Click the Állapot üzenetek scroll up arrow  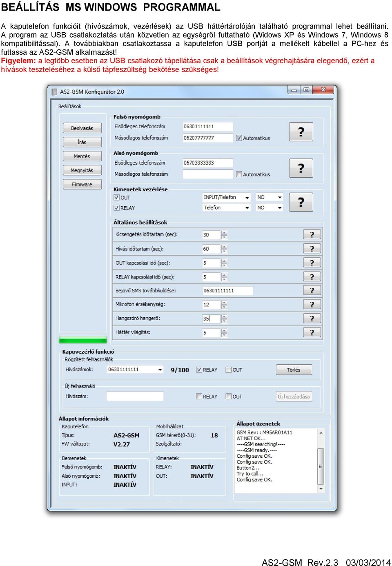click(321, 432)
